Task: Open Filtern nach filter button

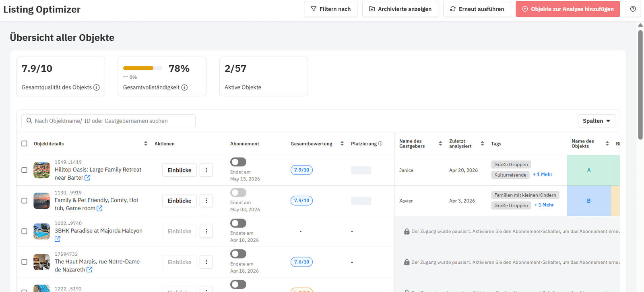Action: coord(330,9)
